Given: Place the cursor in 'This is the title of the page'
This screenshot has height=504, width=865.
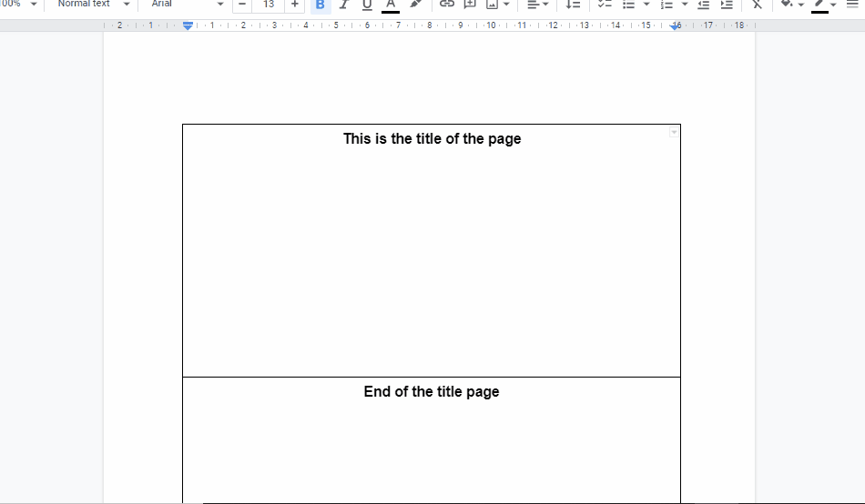Looking at the screenshot, I should [x=432, y=138].
